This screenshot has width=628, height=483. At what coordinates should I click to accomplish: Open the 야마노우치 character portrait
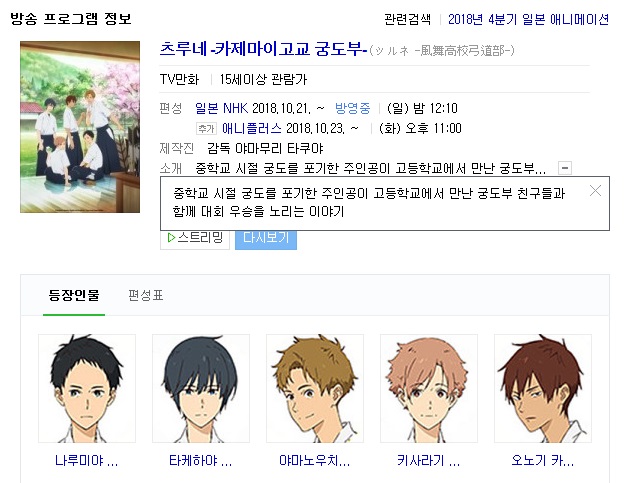(x=315, y=388)
